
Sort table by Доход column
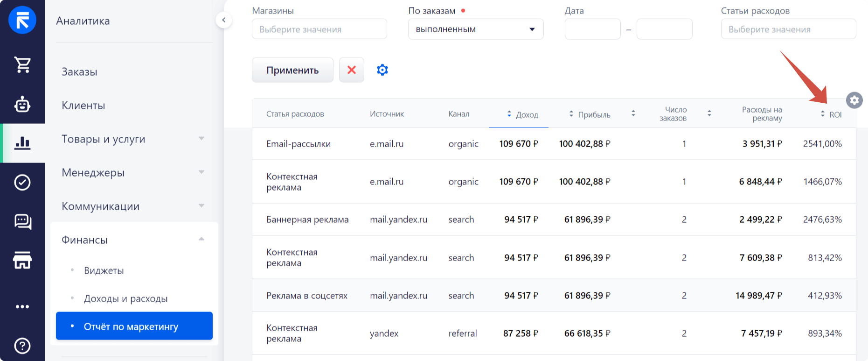click(x=522, y=114)
